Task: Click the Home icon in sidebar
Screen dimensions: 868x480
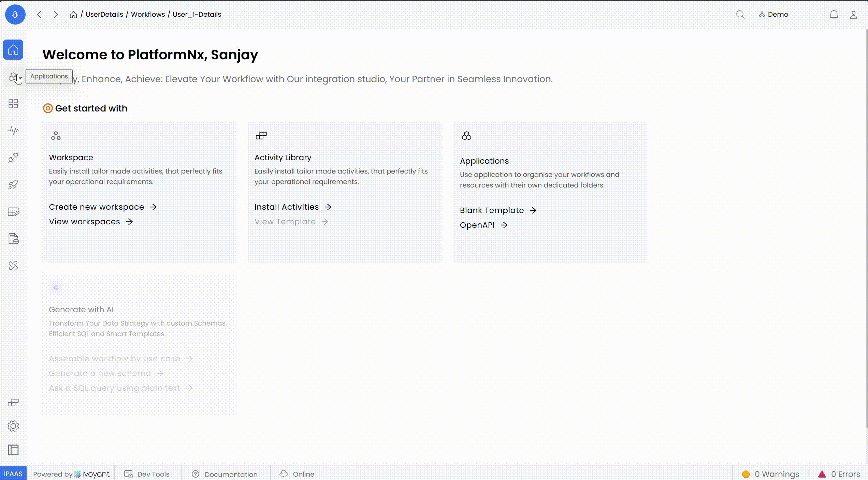Action: pos(13,50)
